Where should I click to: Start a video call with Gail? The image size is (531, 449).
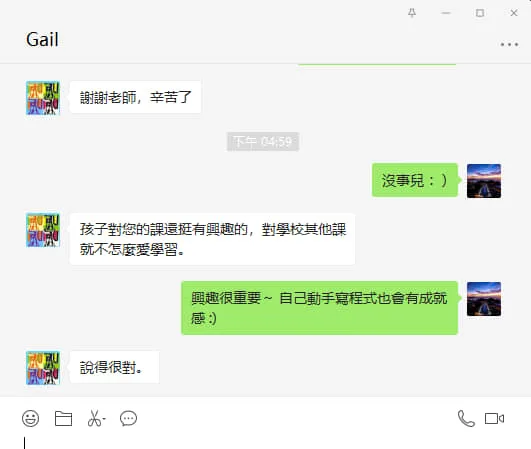point(494,419)
